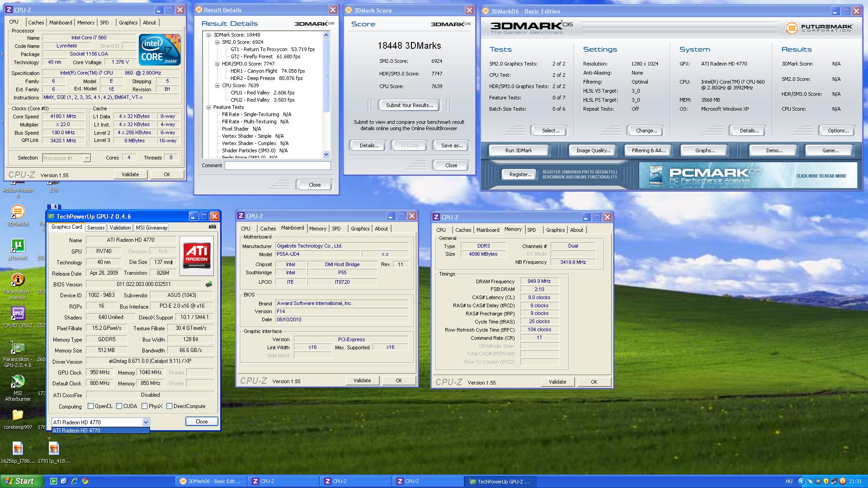Click Result Details scrollbar down arrow
The height and width of the screenshot is (488, 868).
pos(326,155)
